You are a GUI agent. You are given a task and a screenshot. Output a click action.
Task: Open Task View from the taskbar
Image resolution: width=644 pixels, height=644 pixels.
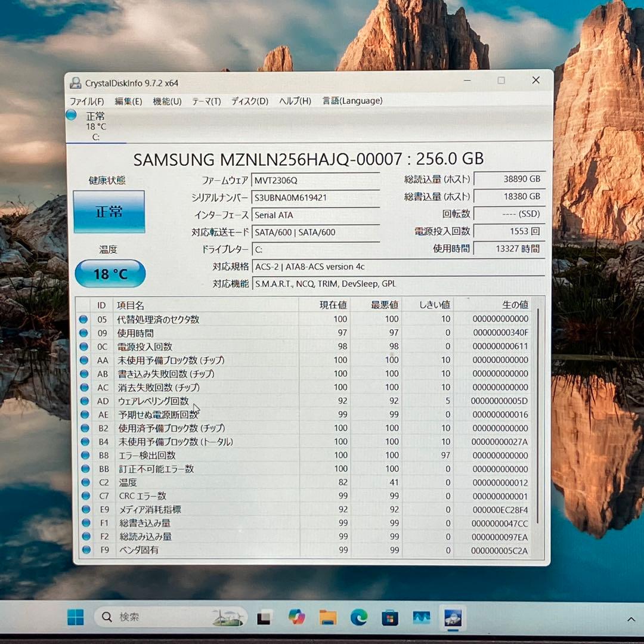(x=265, y=618)
